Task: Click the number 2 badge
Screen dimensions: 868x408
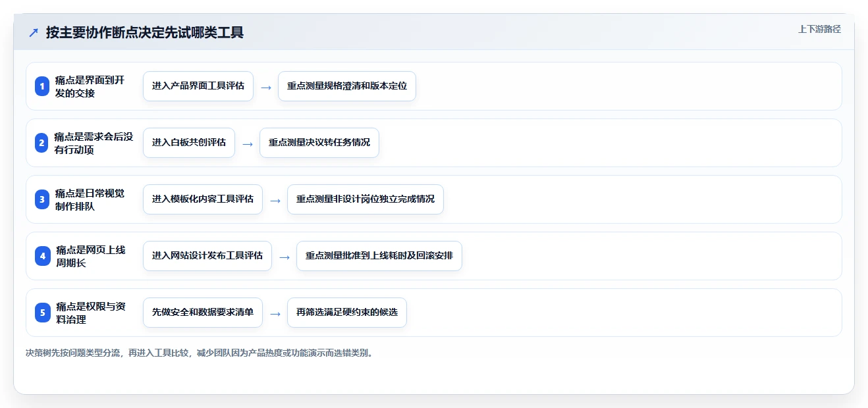Action: (x=42, y=143)
